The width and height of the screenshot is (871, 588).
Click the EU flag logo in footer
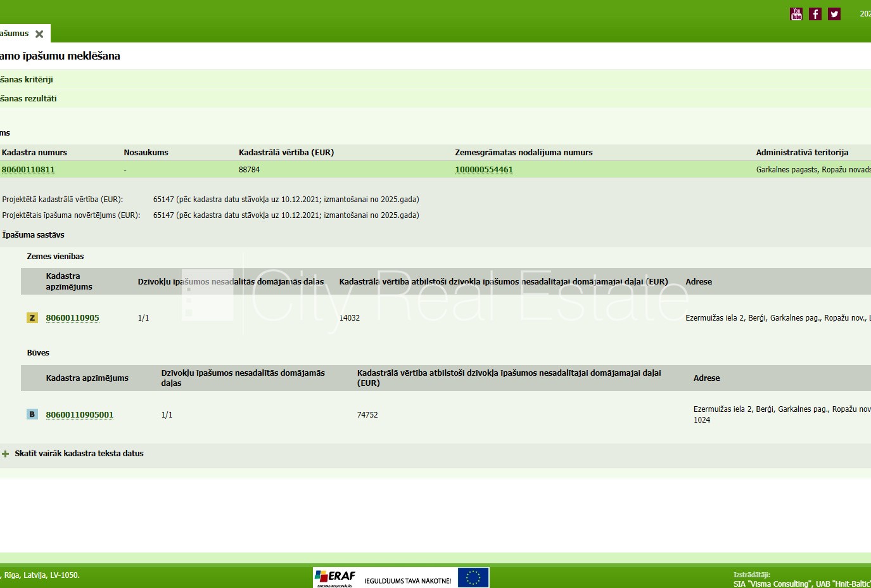(473, 577)
